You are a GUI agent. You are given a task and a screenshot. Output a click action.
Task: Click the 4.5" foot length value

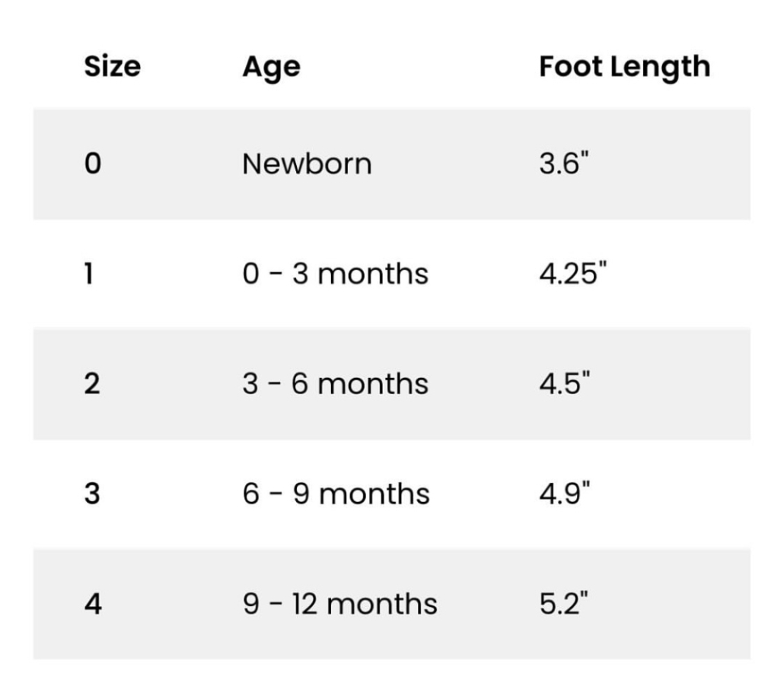[x=565, y=383]
